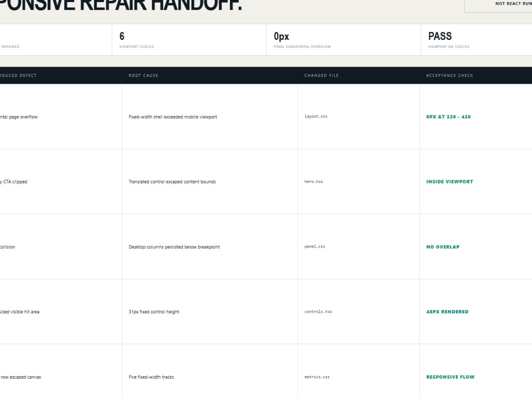The image size is (532, 399).
Task: Click the REPAIR HANDOFF page heading
Action: pyautogui.click(x=121, y=5)
